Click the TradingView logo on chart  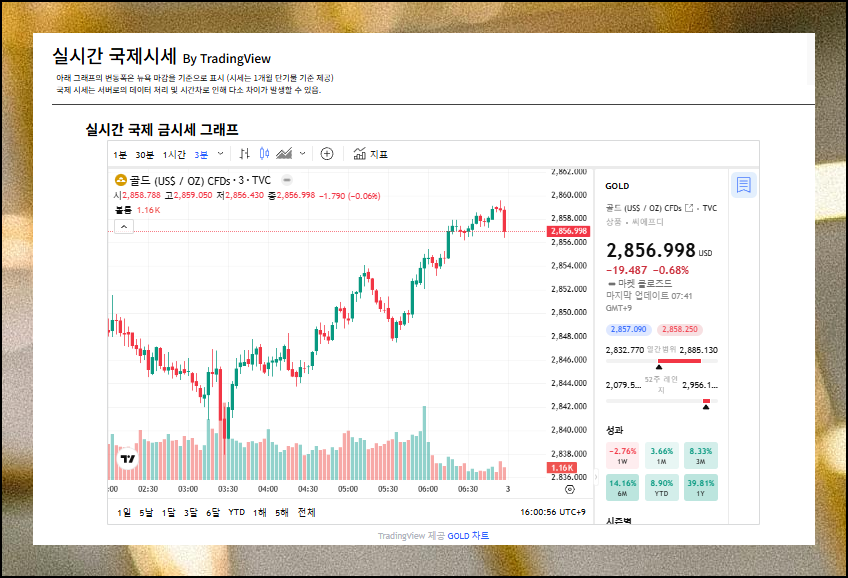pyautogui.click(x=128, y=459)
